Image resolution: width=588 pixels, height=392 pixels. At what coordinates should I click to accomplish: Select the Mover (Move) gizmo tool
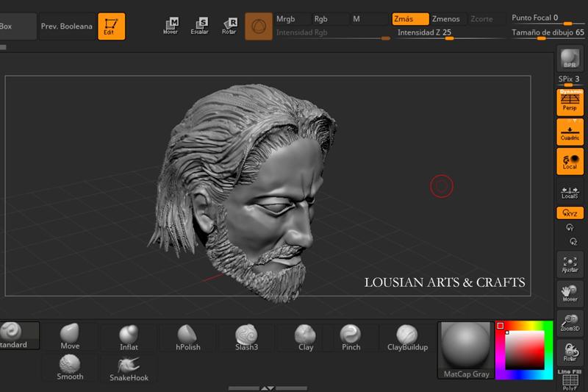tap(171, 26)
